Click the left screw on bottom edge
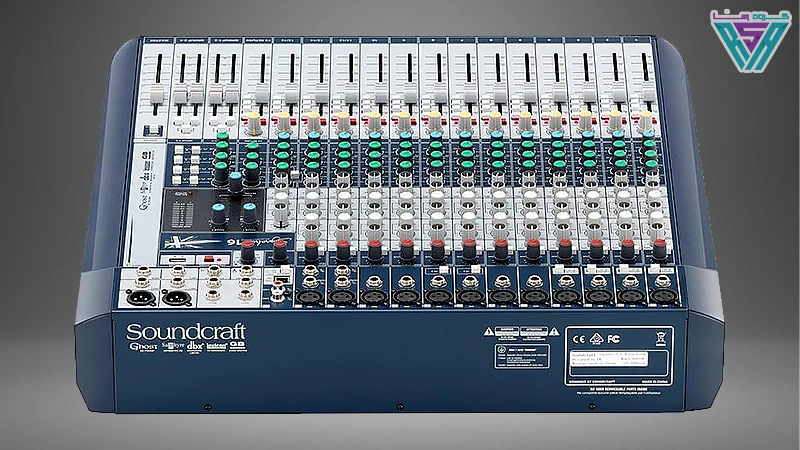800x450 pixels. pyautogui.click(x=207, y=408)
